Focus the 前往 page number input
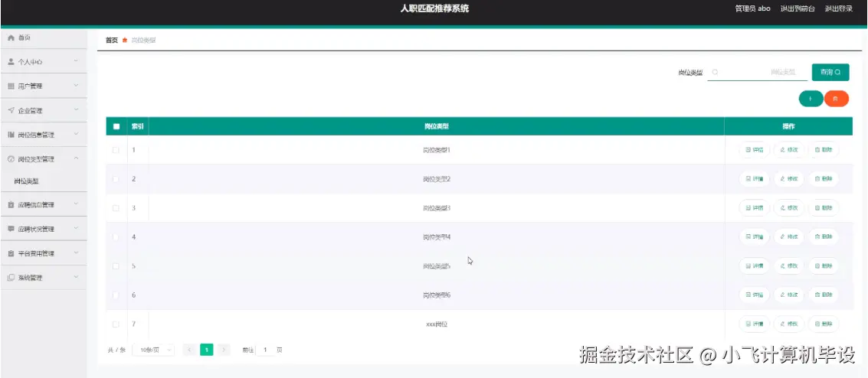Screen dimensions: 868x378 coord(265,350)
